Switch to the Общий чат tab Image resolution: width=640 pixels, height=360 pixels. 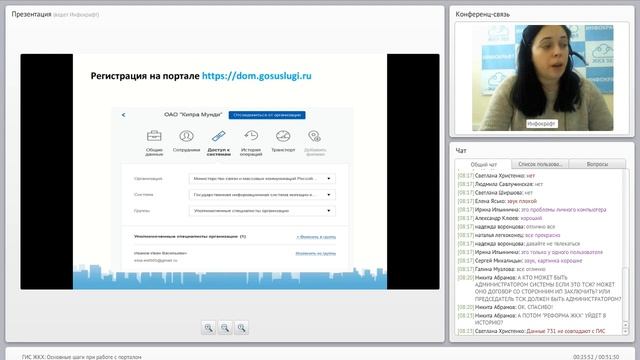[484, 164]
